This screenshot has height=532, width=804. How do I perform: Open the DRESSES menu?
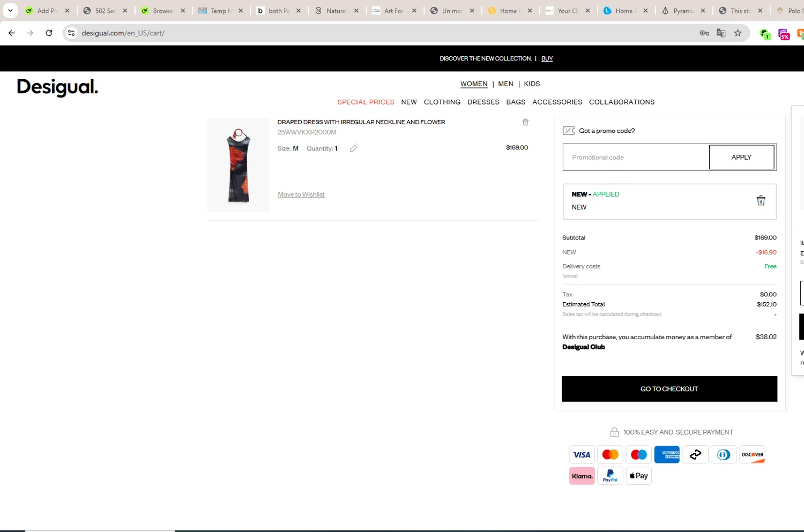tap(483, 102)
